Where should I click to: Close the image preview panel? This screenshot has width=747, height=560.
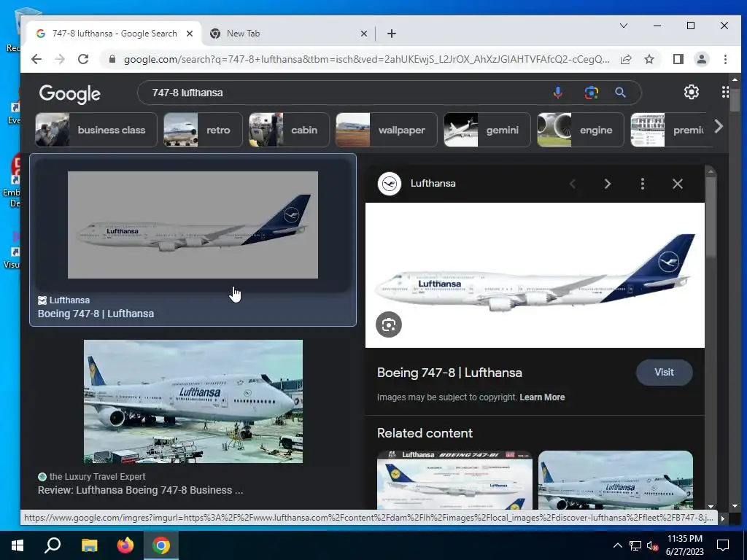pyautogui.click(x=678, y=184)
